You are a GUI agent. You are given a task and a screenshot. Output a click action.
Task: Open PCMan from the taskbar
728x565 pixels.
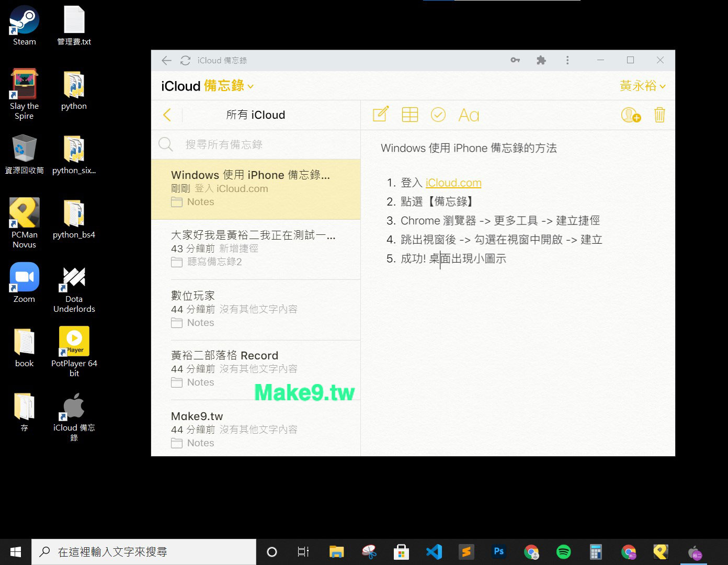click(661, 552)
